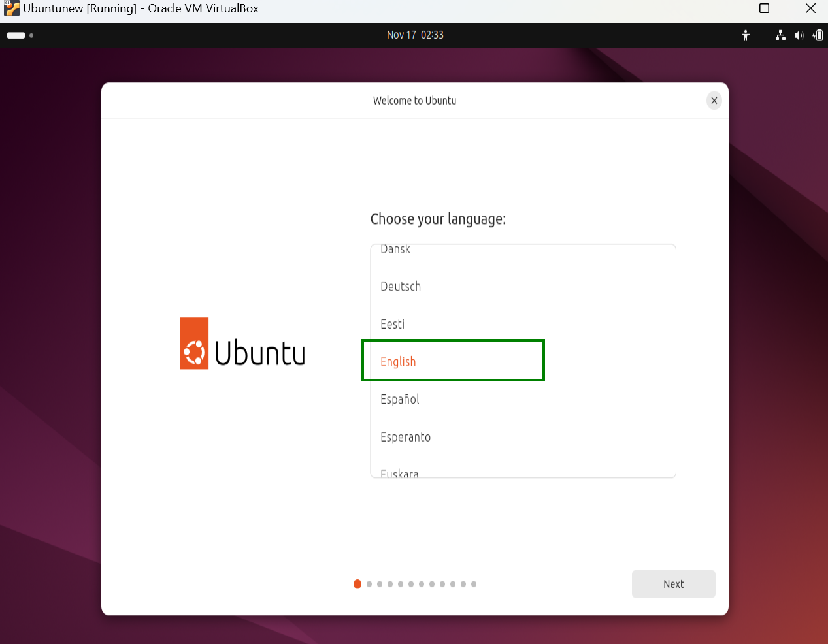The width and height of the screenshot is (828, 644).
Task: Click the first orange page indicator dot
Action: (x=357, y=584)
